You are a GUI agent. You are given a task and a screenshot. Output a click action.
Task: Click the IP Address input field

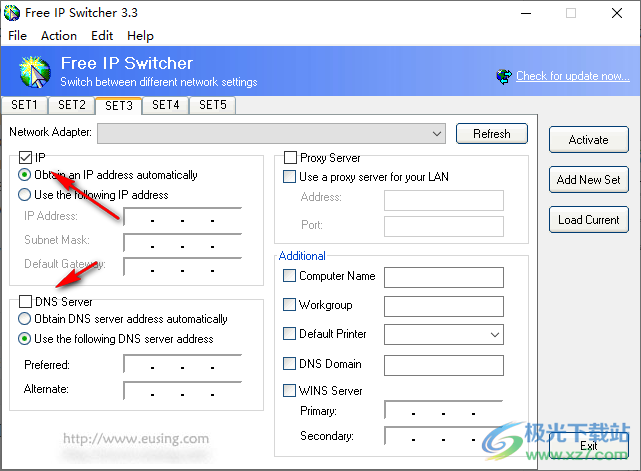click(x=183, y=217)
